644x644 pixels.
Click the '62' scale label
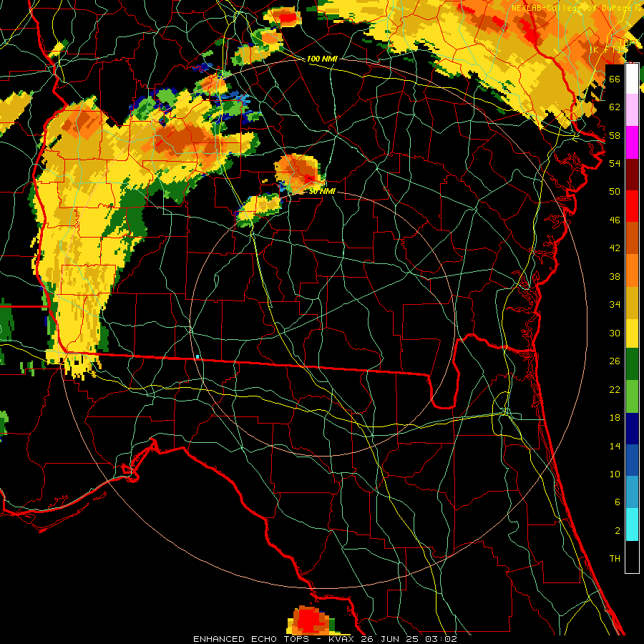pos(615,107)
